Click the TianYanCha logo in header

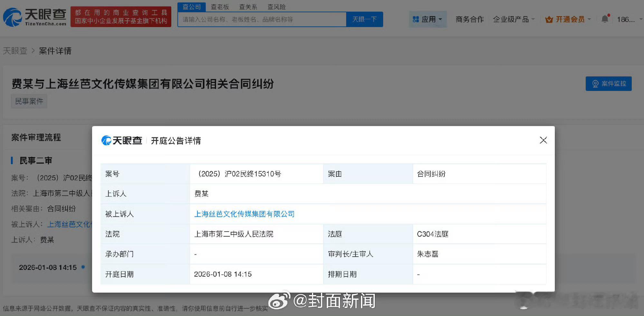(x=35, y=17)
